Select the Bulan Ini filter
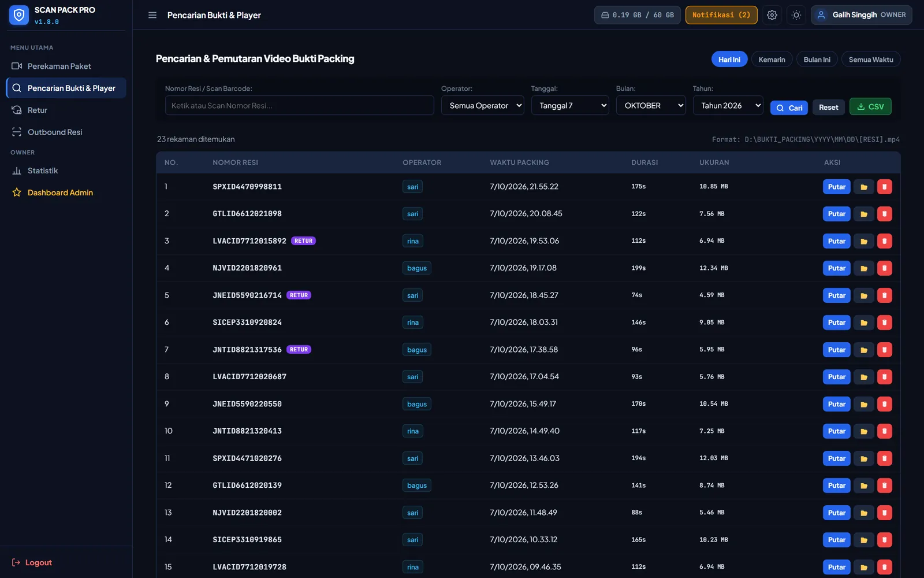This screenshot has height=578, width=924. pyautogui.click(x=817, y=60)
